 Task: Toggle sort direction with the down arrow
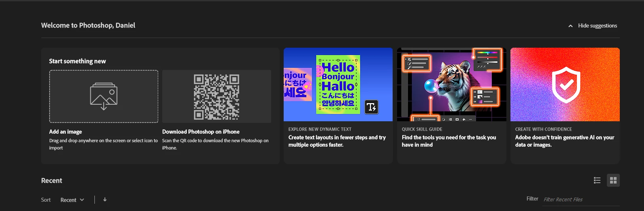point(105,200)
